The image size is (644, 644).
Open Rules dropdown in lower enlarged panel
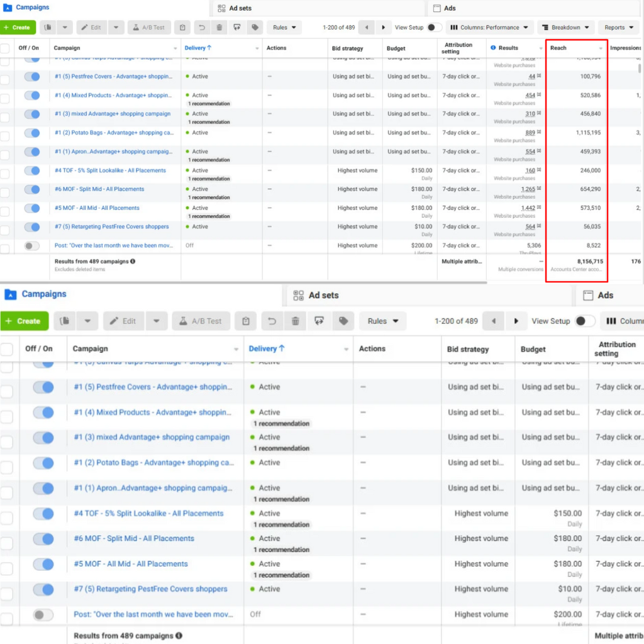[x=383, y=321]
